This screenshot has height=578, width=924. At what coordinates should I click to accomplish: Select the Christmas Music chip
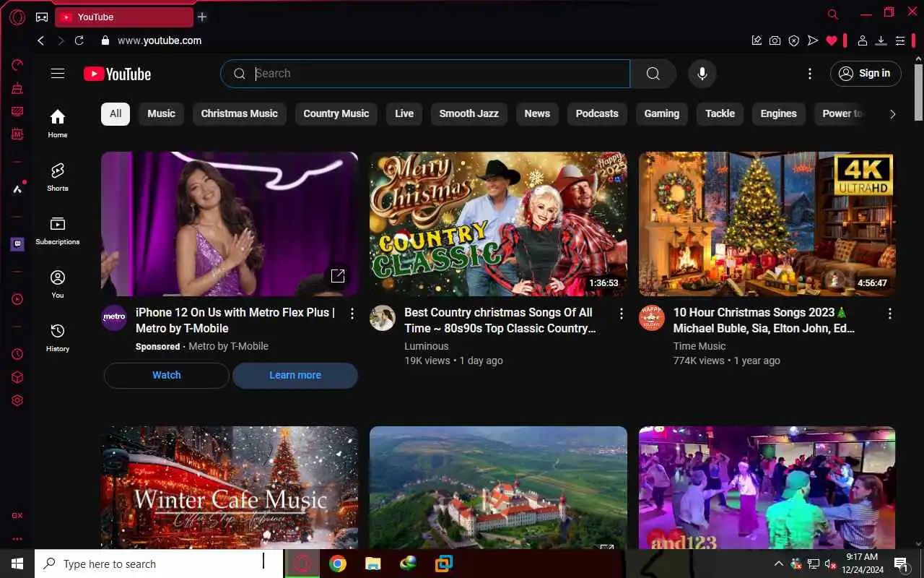(240, 113)
